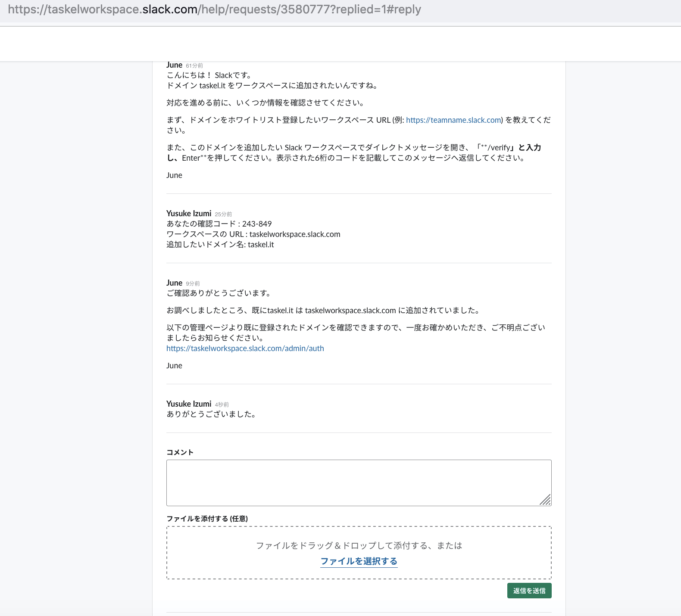Click the 243-849 verification code line
This screenshot has height=616, width=681.
(219, 224)
